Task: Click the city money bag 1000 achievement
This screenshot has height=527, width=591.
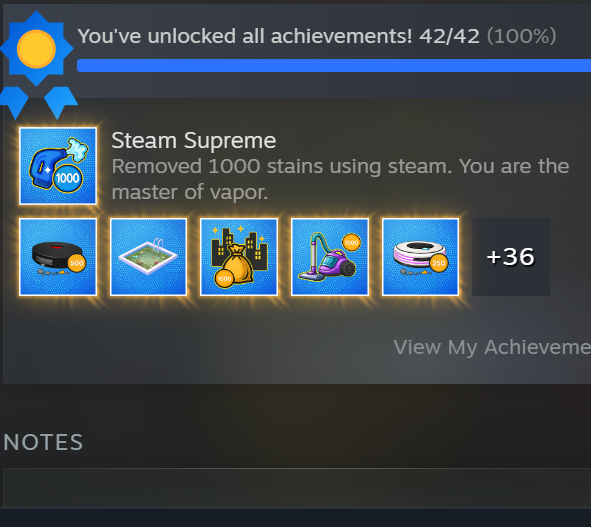Action: (239, 257)
